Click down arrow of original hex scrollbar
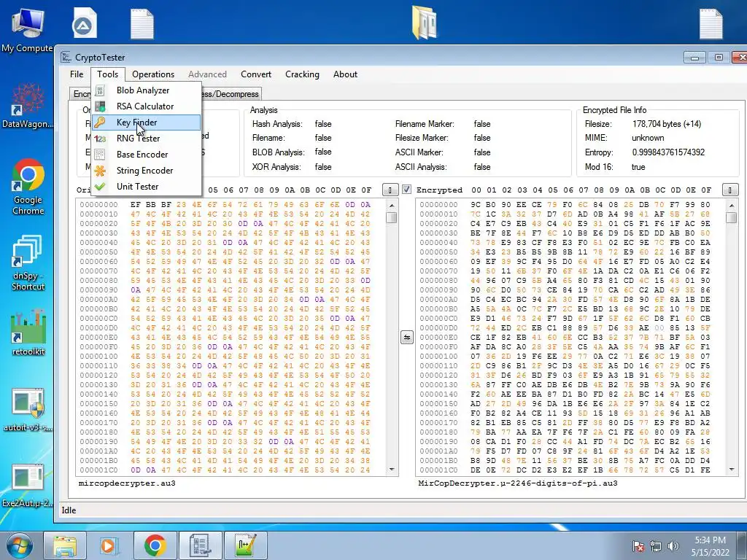Screen dimensions: 747x560 [x=392, y=470]
